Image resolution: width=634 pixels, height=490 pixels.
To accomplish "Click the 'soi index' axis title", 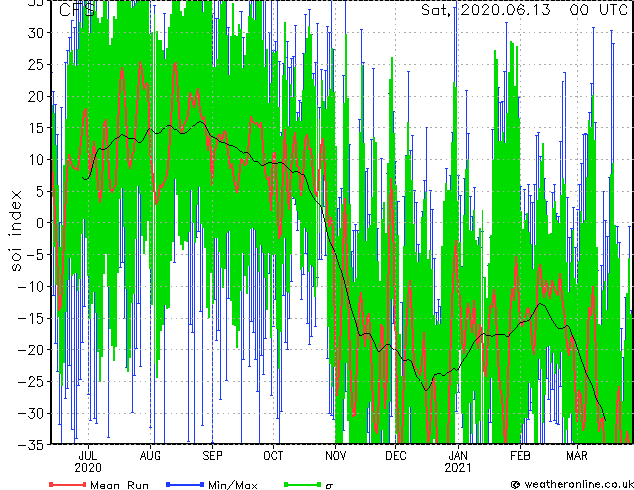I will click(x=16, y=231).
